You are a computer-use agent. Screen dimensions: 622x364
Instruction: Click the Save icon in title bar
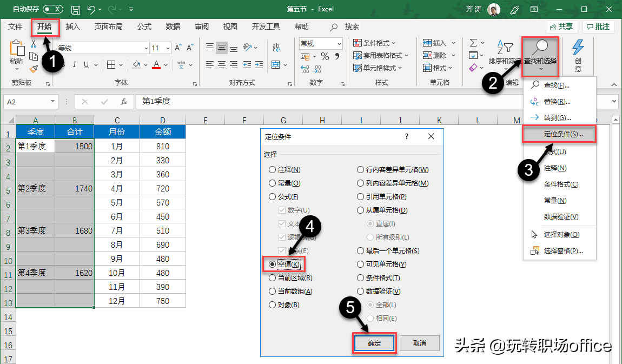(76, 10)
